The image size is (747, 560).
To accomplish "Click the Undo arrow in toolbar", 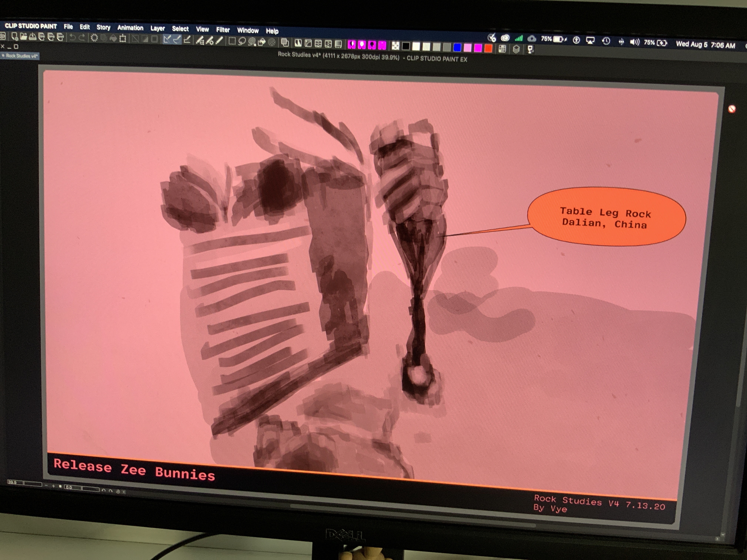I will coord(72,37).
